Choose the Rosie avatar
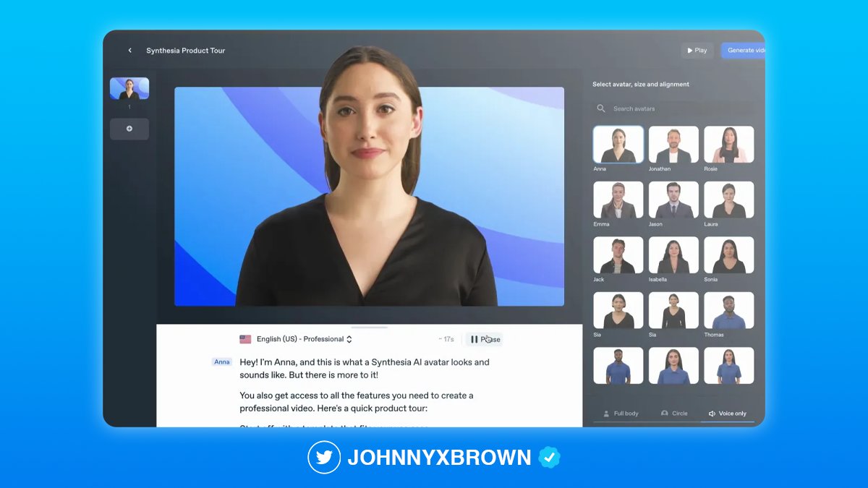This screenshot has height=488, width=868. coord(729,145)
